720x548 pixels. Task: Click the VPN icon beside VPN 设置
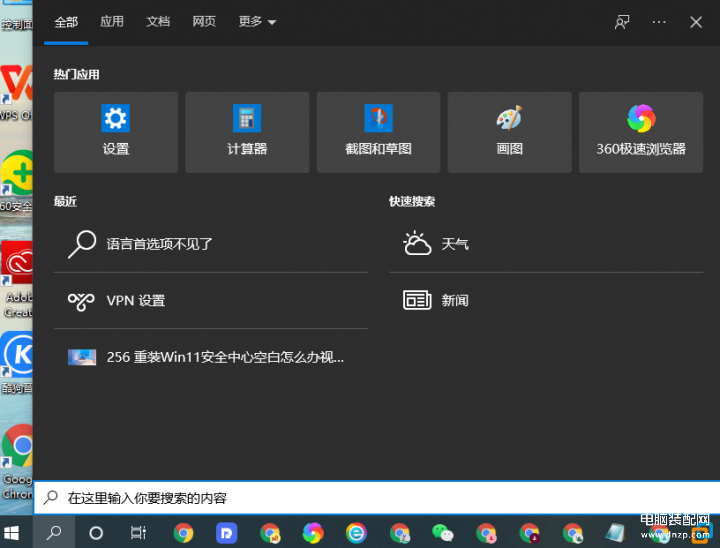tap(81, 301)
